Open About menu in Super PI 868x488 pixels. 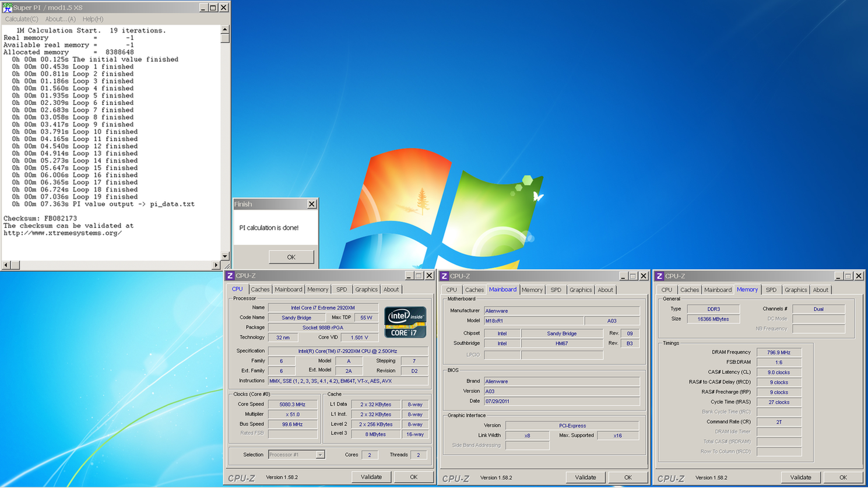61,19
